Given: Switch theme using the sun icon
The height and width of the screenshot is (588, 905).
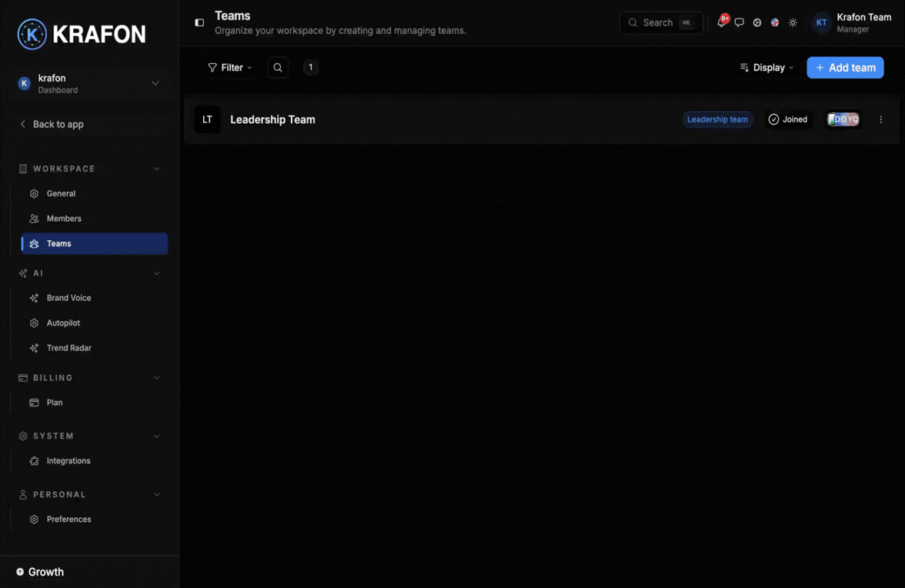Looking at the screenshot, I should pyautogui.click(x=793, y=22).
